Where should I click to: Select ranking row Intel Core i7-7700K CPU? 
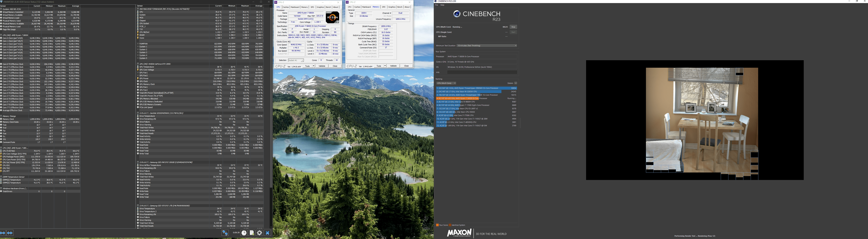coord(476,115)
